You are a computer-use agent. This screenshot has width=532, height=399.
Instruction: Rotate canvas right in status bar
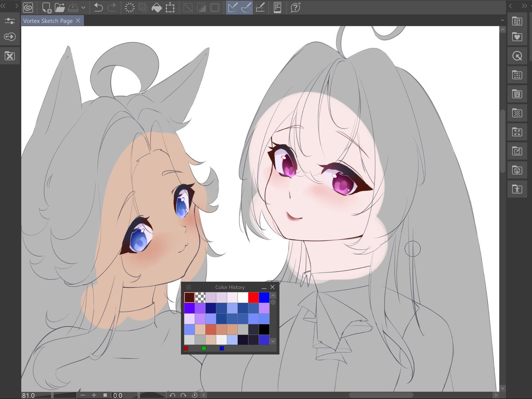point(184,395)
